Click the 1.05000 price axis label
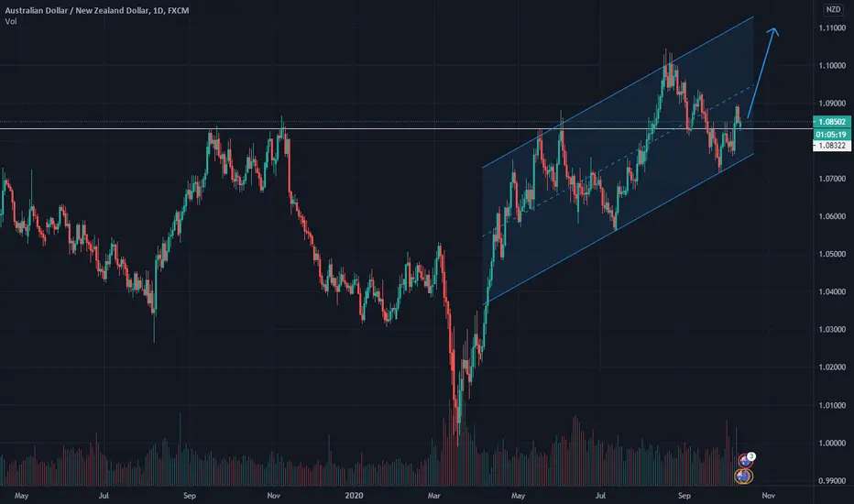 pos(832,254)
